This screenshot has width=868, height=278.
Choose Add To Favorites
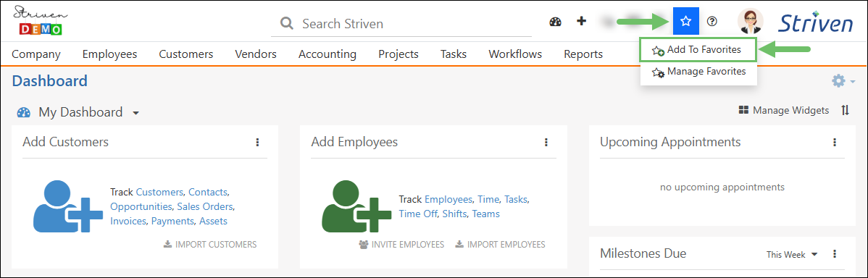tap(698, 50)
